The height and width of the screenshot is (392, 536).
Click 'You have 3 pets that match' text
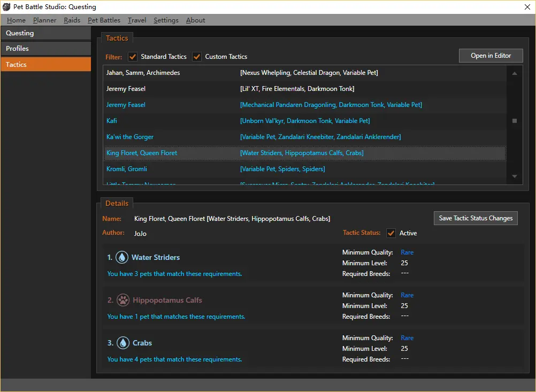175,274
